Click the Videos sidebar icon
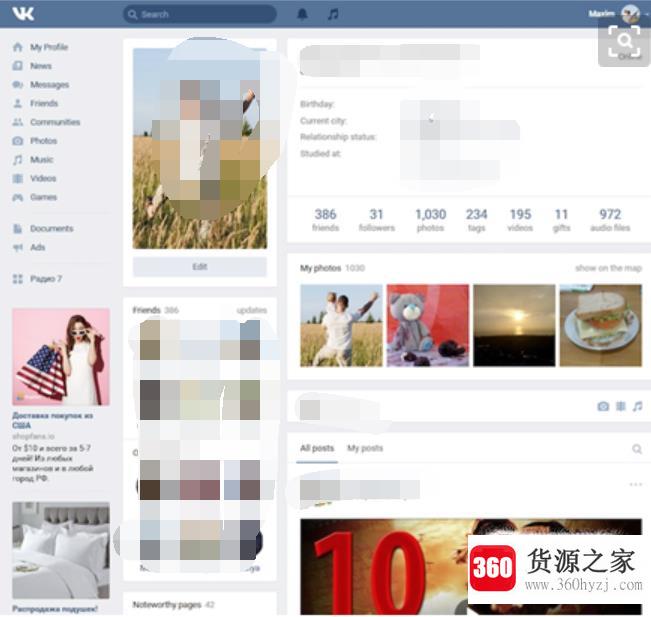The image size is (651, 617). click(17, 179)
